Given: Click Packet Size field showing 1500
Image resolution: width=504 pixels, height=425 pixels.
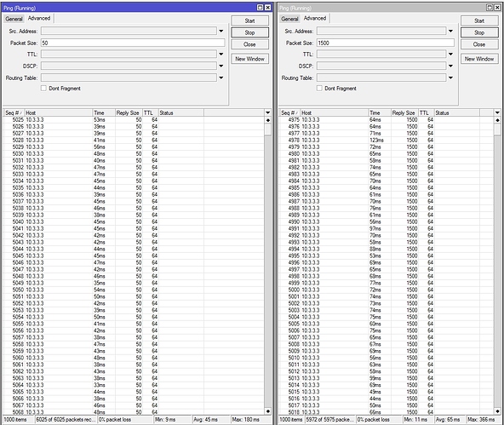Looking at the screenshot, I should point(386,43).
